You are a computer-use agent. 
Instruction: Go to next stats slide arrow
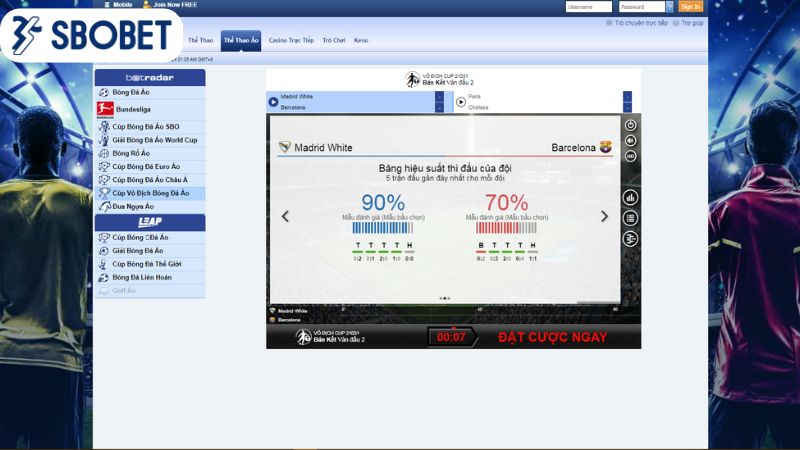(x=605, y=216)
